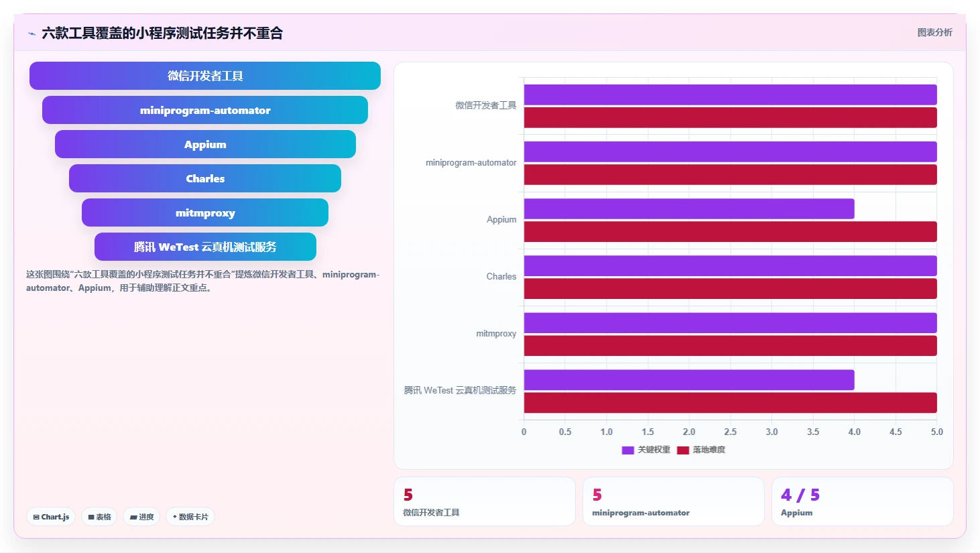The image size is (980, 553).
Task: Click the red 微信开发者工具 chart bar
Action: pyautogui.click(x=730, y=117)
